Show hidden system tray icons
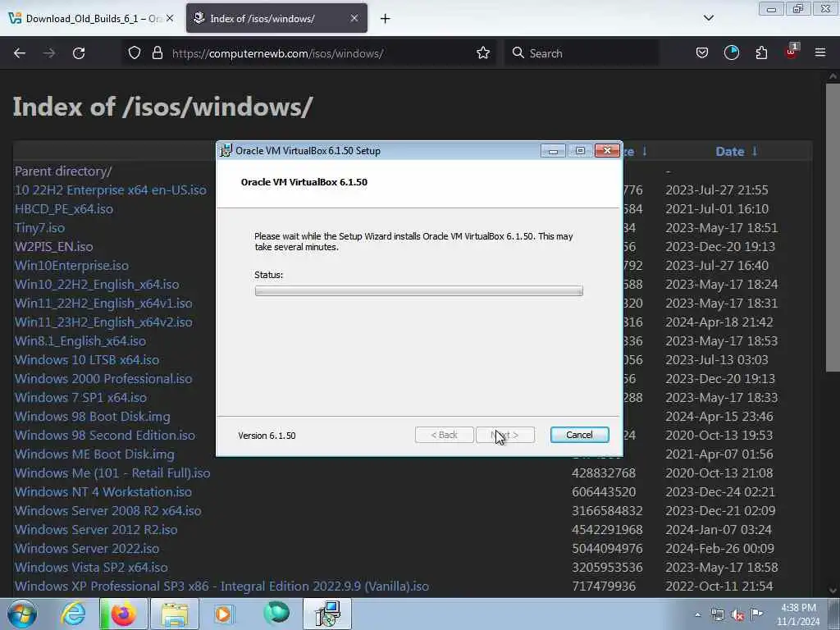Viewport: 840px width, 630px height. (697, 615)
